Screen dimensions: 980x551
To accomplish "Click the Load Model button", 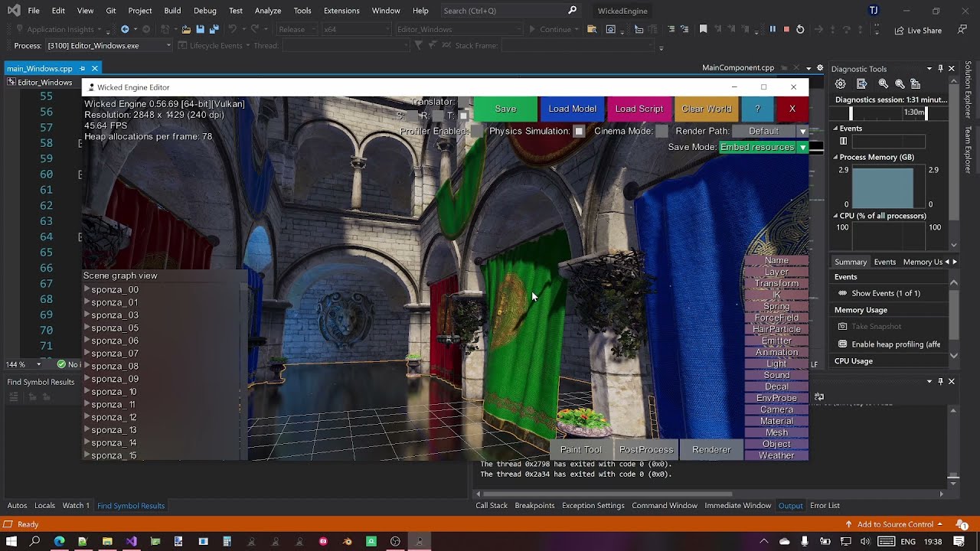I will click(572, 109).
